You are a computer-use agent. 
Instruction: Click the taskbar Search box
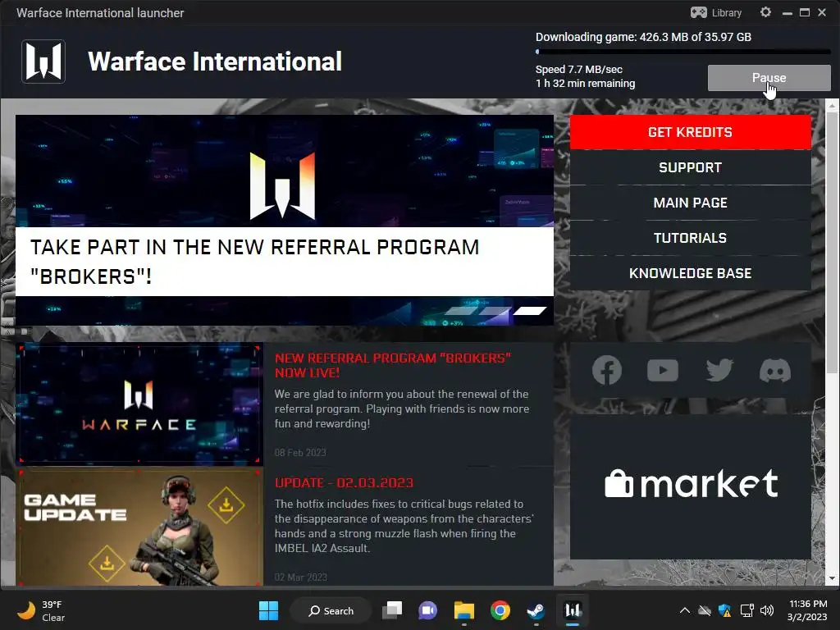click(331, 610)
